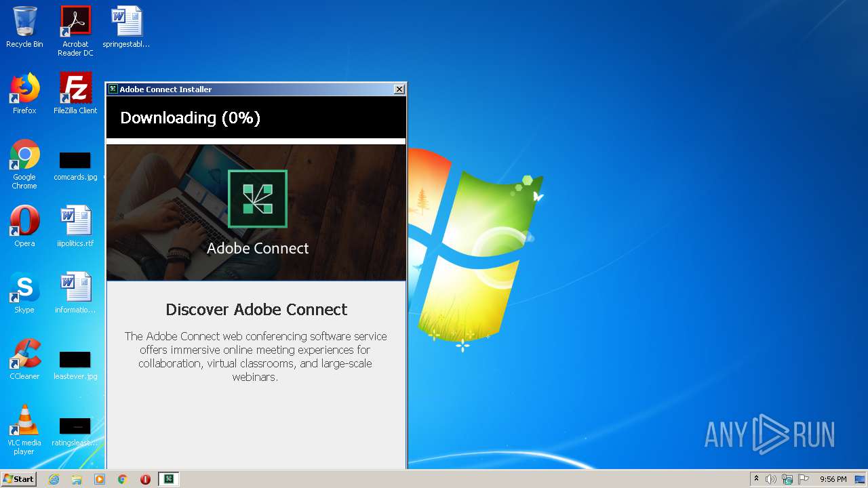The image size is (868, 488).
Task: Open the Action Center flag icon
Action: pyautogui.click(x=804, y=479)
